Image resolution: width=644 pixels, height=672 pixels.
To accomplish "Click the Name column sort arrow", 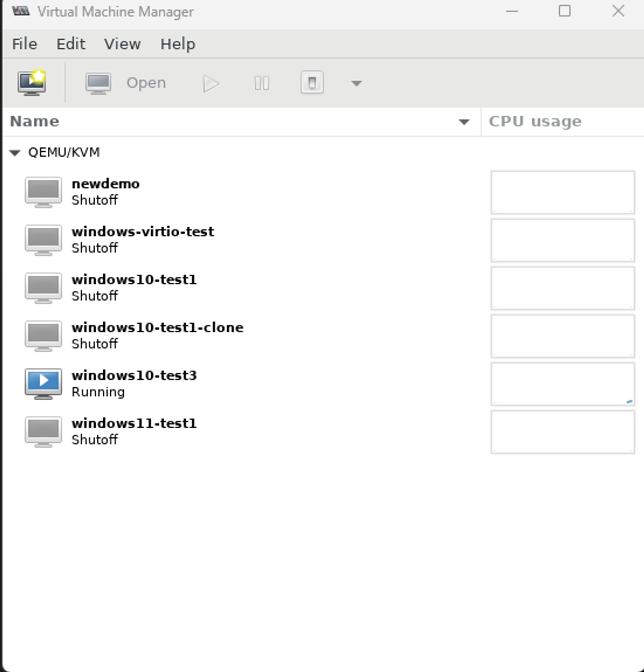I will tap(464, 122).
